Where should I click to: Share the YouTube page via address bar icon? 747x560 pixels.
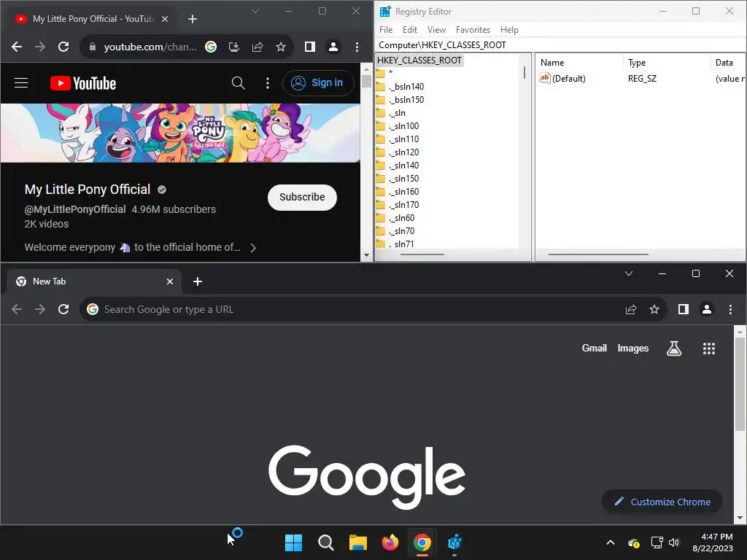coord(258,47)
